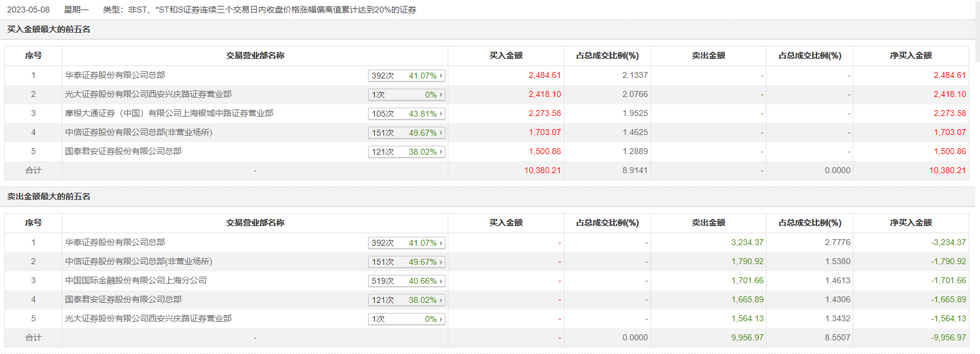Click 合计 label in the buy table

pos(33,170)
